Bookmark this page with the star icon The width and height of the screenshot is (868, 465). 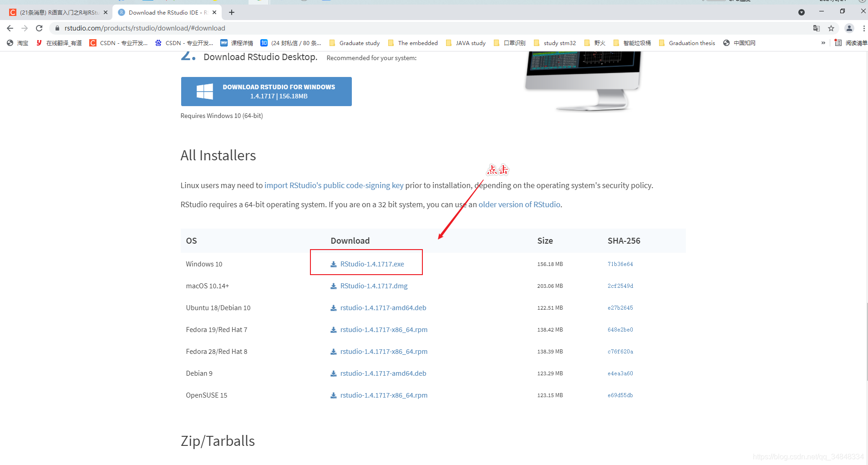pos(831,28)
